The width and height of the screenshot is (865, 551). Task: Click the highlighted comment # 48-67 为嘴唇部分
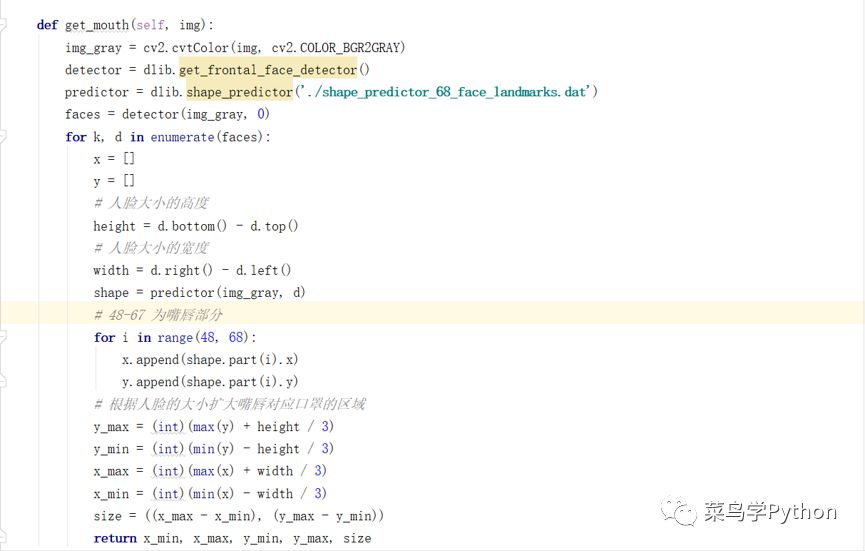tap(158, 315)
